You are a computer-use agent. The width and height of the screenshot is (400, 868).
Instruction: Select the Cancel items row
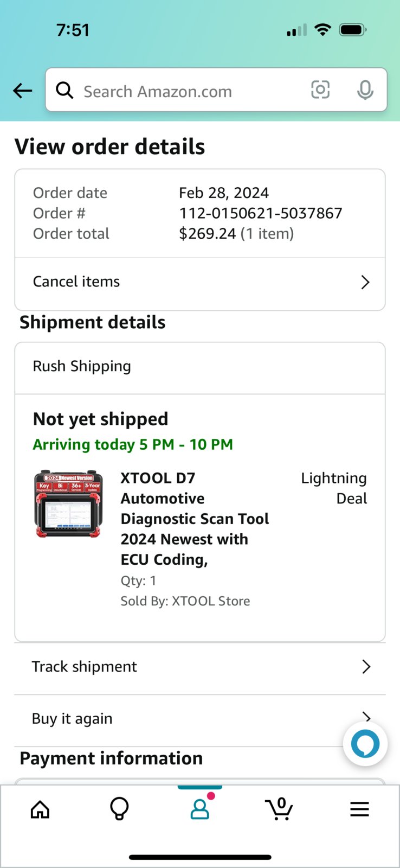(x=200, y=282)
